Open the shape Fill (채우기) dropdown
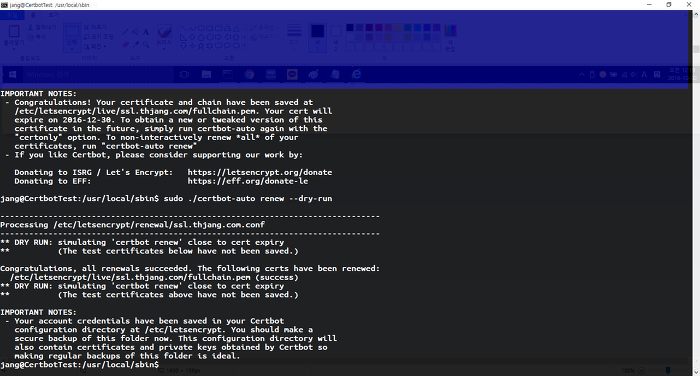This screenshot has width=700, height=376. [x=264, y=37]
